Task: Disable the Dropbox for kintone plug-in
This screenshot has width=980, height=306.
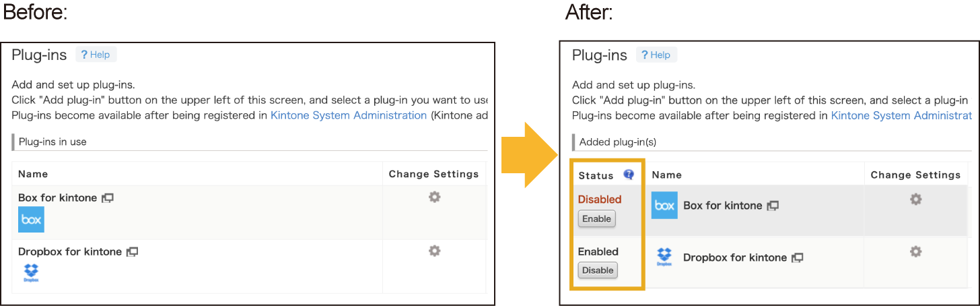Action: coord(598,270)
